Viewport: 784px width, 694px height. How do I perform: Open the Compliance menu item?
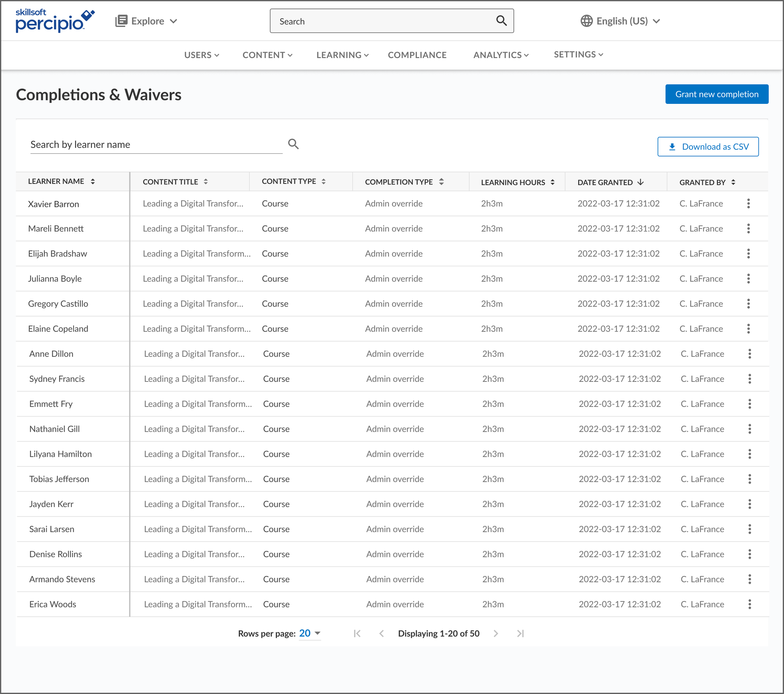pos(417,55)
